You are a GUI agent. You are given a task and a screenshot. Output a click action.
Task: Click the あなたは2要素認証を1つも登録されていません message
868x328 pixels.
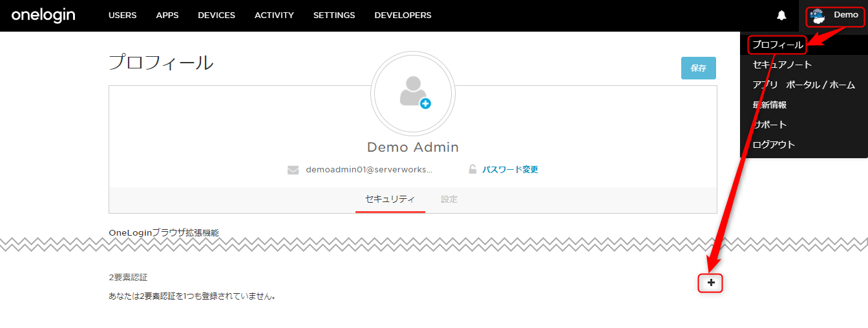coord(193,296)
